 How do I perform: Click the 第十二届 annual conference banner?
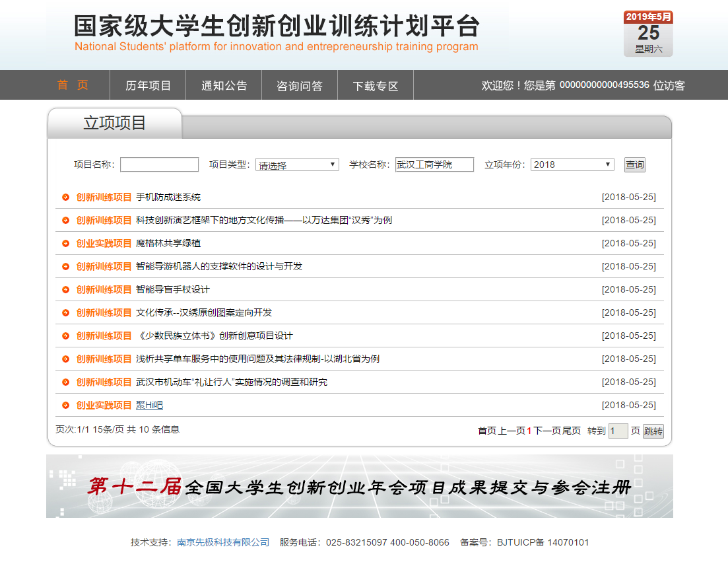click(360, 486)
